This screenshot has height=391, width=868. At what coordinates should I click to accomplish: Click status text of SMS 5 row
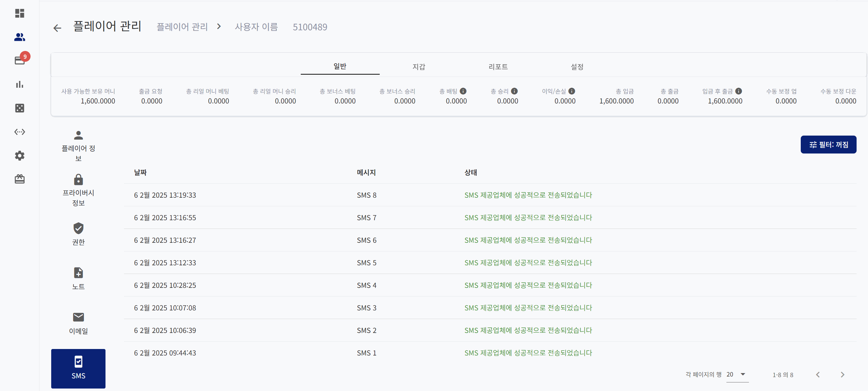528,263
